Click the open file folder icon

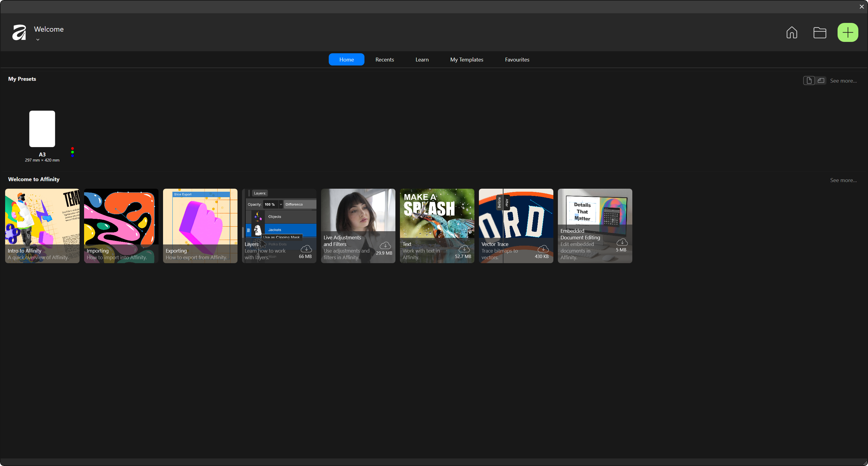(x=819, y=33)
